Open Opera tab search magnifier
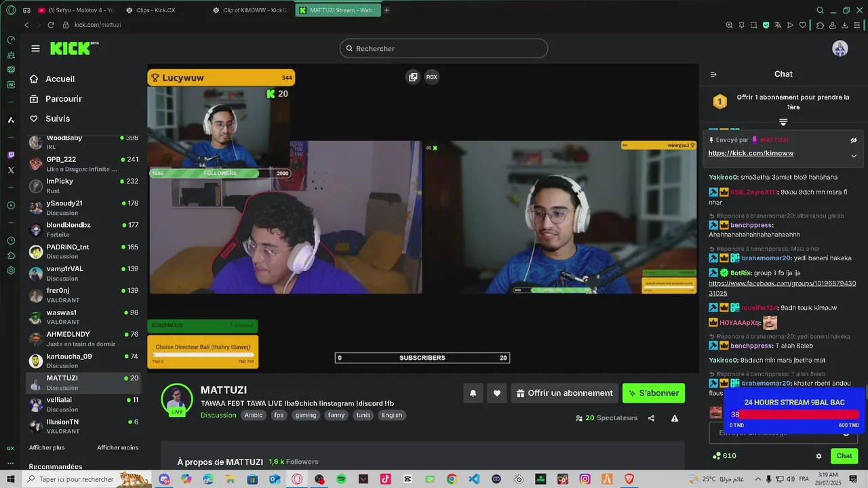This screenshot has width=868, height=488. tap(820, 10)
